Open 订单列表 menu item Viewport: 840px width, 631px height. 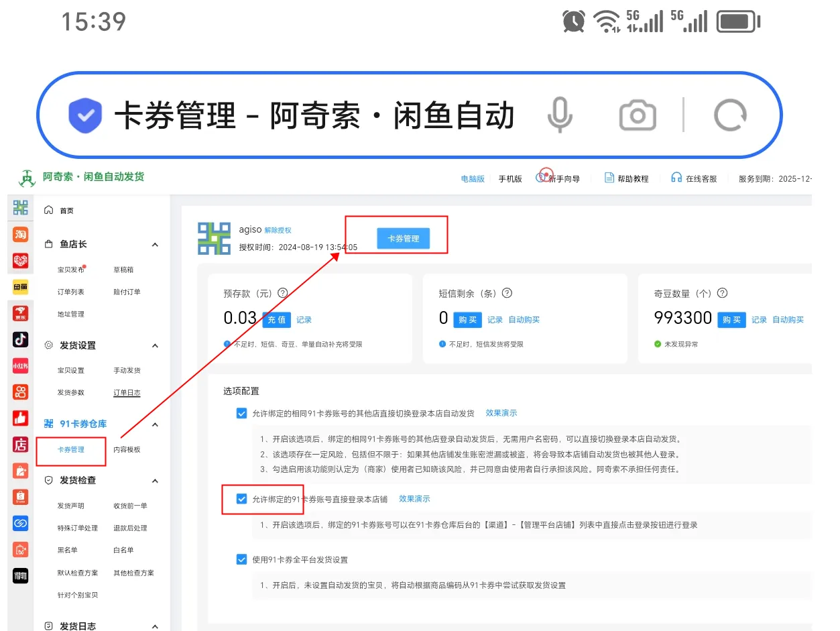71,292
